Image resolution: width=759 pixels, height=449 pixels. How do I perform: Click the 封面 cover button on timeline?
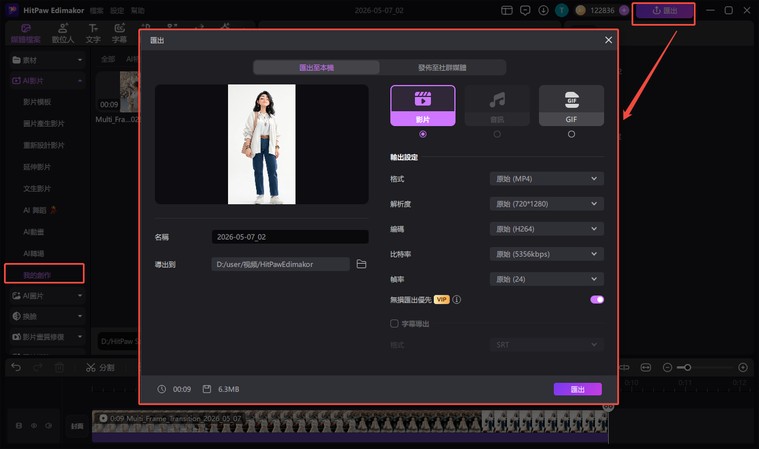coord(77,426)
